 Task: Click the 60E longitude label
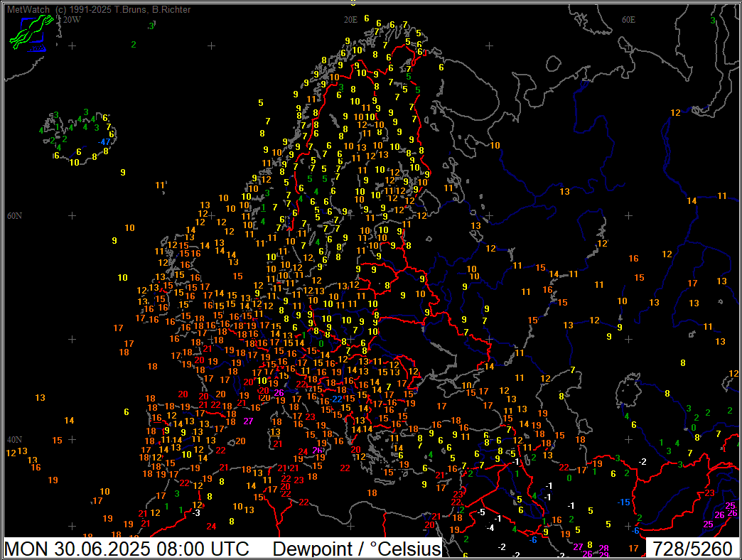coord(628,20)
